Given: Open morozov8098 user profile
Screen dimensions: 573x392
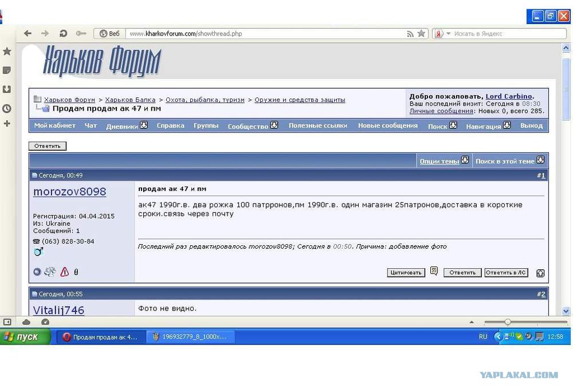Looking at the screenshot, I should pyautogui.click(x=69, y=192).
